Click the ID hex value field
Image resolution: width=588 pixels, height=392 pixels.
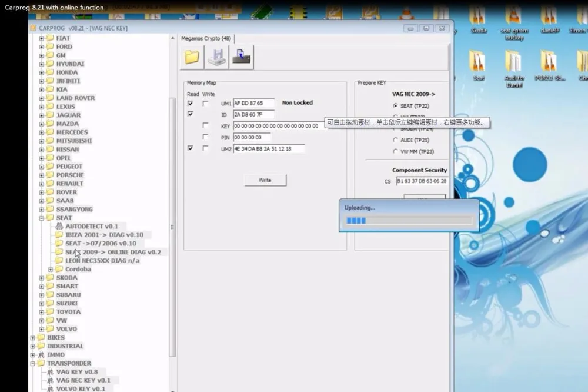coord(254,115)
